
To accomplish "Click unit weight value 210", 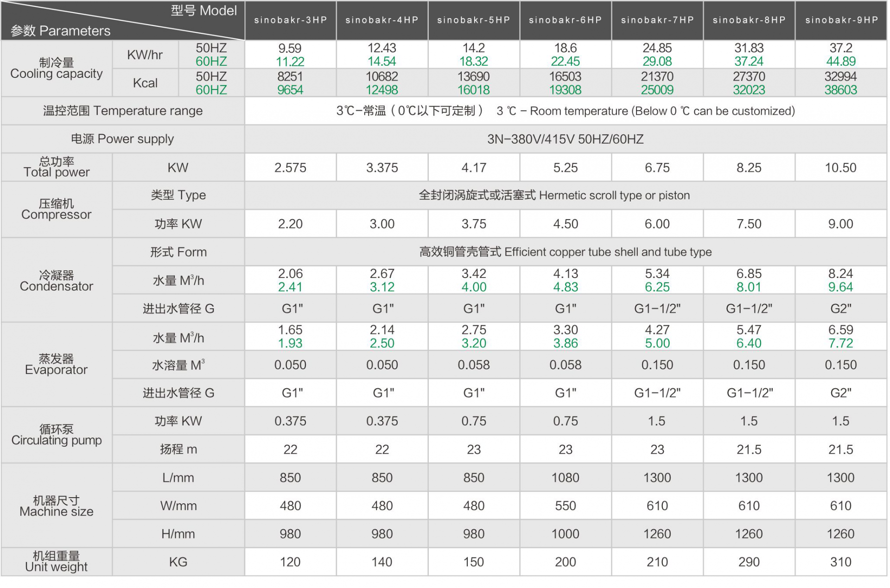I will [657, 563].
